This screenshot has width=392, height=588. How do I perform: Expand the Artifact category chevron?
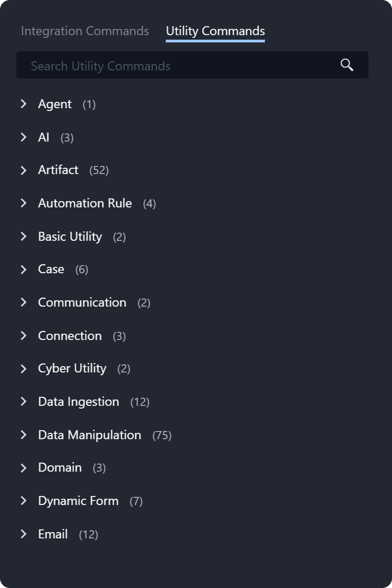(24, 170)
